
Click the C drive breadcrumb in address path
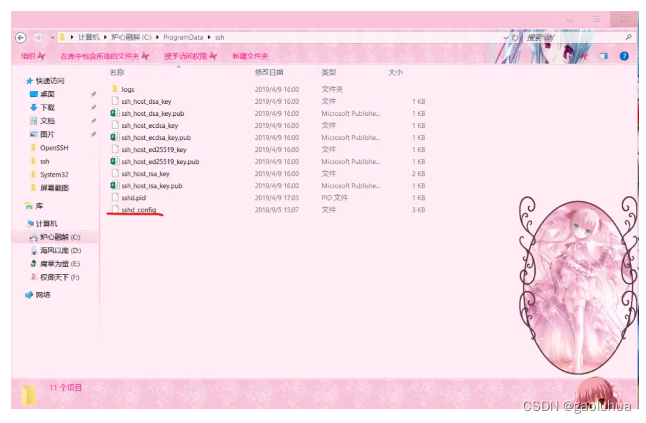131,37
